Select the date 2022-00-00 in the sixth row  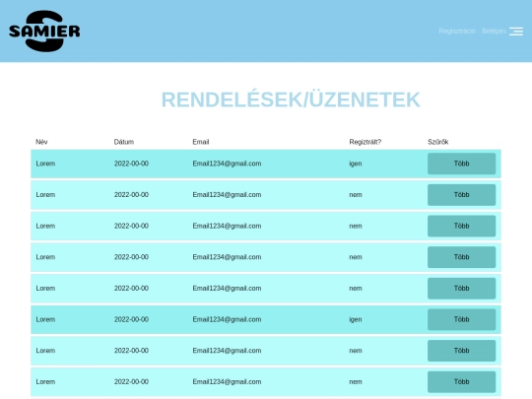tap(131, 319)
